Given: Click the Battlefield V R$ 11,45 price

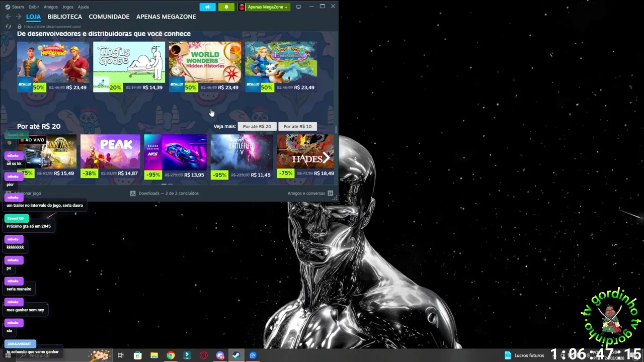Looking at the screenshot, I should click(x=261, y=175).
